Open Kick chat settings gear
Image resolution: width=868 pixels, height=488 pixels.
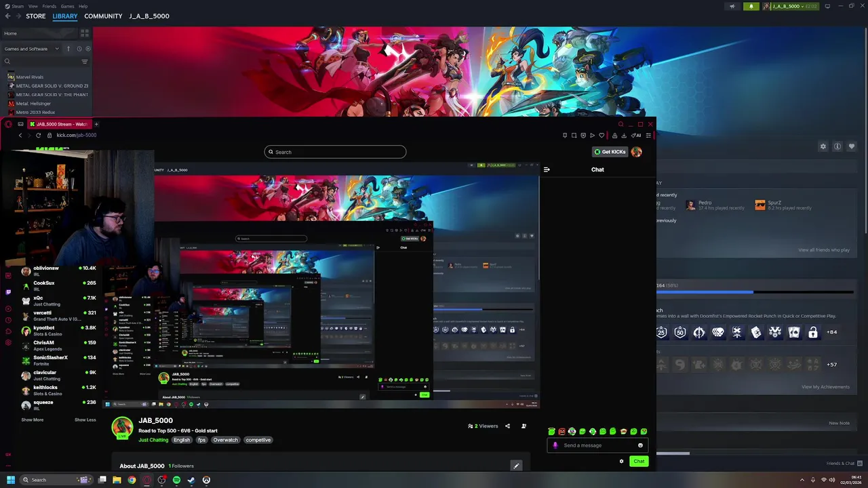(x=621, y=462)
